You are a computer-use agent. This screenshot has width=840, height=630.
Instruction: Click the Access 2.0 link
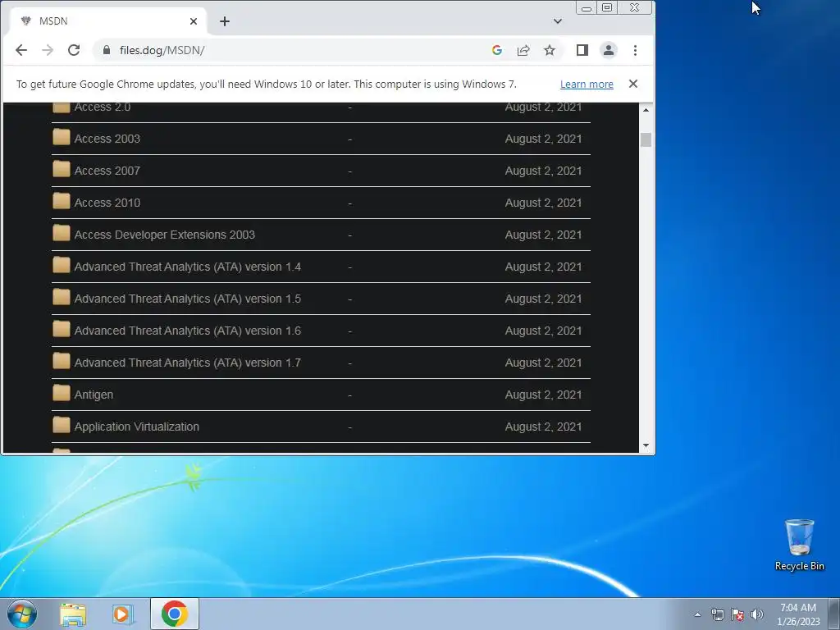103,107
